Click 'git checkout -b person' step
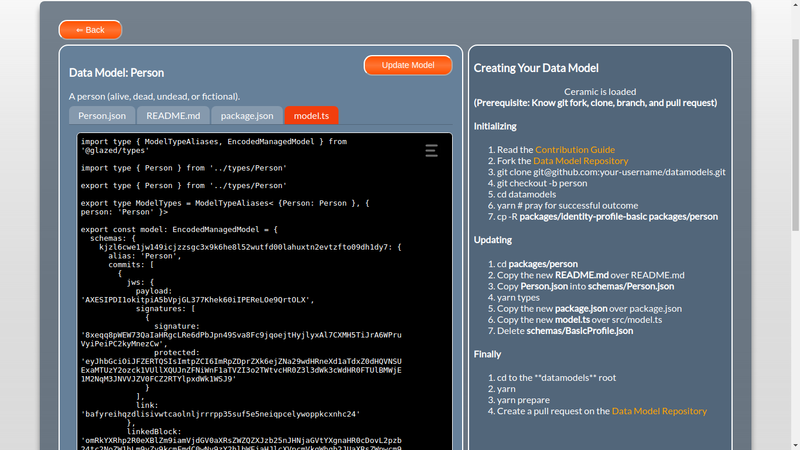The width and height of the screenshot is (800, 450). pos(542,183)
